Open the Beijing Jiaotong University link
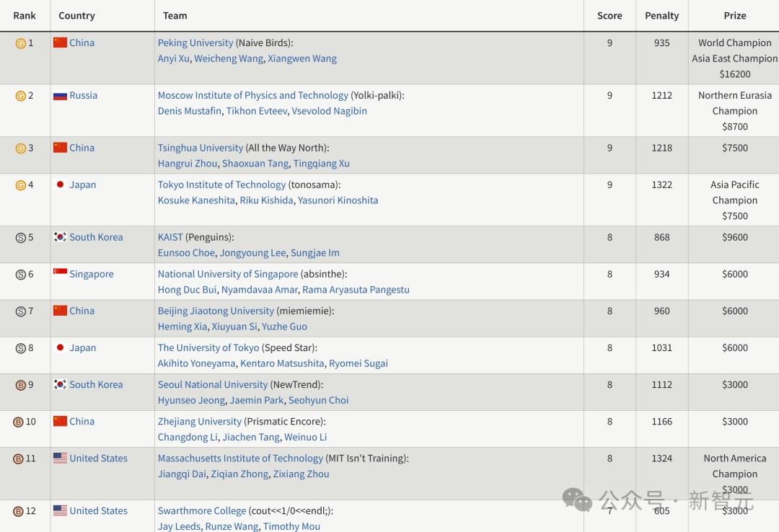The height and width of the screenshot is (532, 779). pyautogui.click(x=216, y=311)
